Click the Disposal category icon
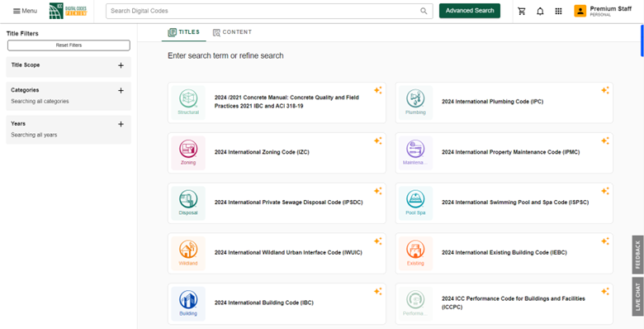644x329 pixels. tap(188, 203)
